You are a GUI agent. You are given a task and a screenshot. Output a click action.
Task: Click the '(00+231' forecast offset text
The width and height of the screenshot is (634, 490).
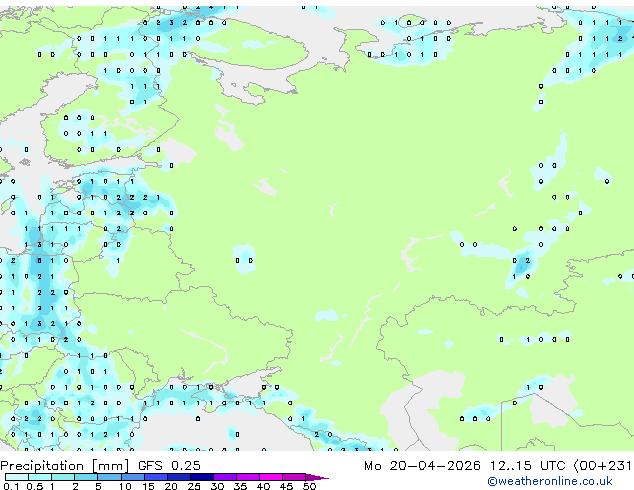tap(602, 466)
